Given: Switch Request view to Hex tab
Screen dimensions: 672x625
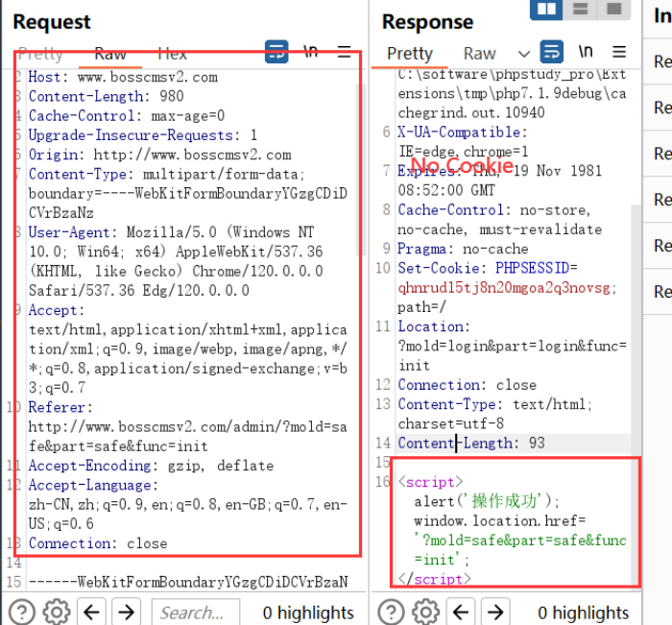Looking at the screenshot, I should [173, 54].
